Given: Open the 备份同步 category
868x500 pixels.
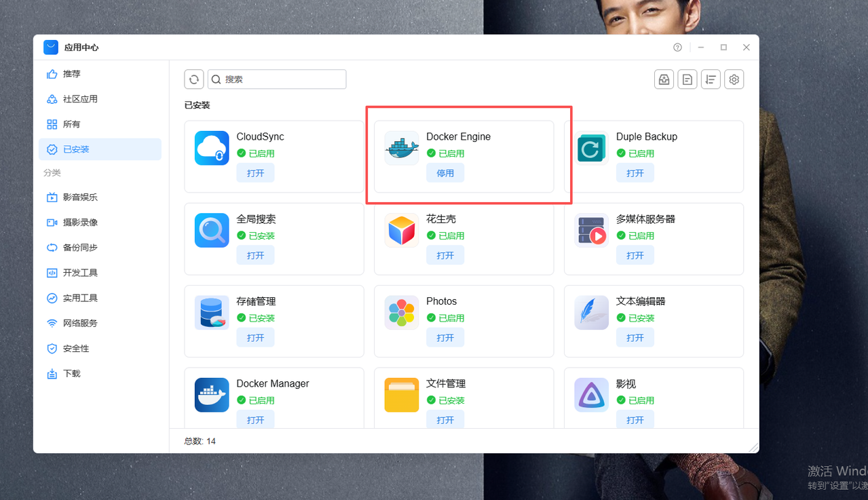Looking at the screenshot, I should tap(100, 248).
